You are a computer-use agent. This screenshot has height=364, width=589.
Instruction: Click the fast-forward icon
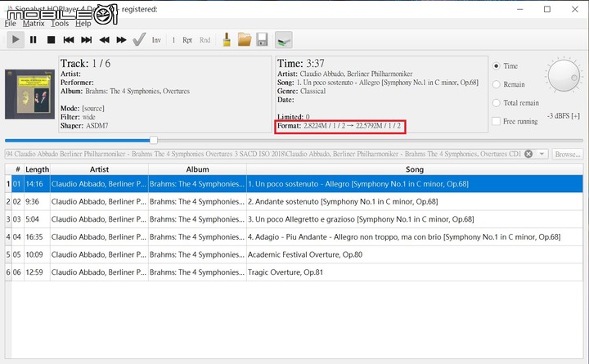(x=122, y=39)
